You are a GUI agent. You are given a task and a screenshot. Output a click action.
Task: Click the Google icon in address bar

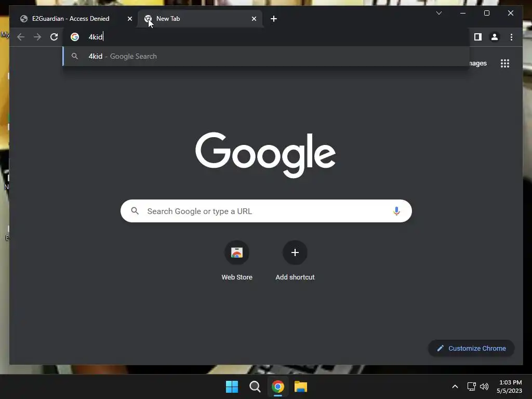click(x=75, y=37)
